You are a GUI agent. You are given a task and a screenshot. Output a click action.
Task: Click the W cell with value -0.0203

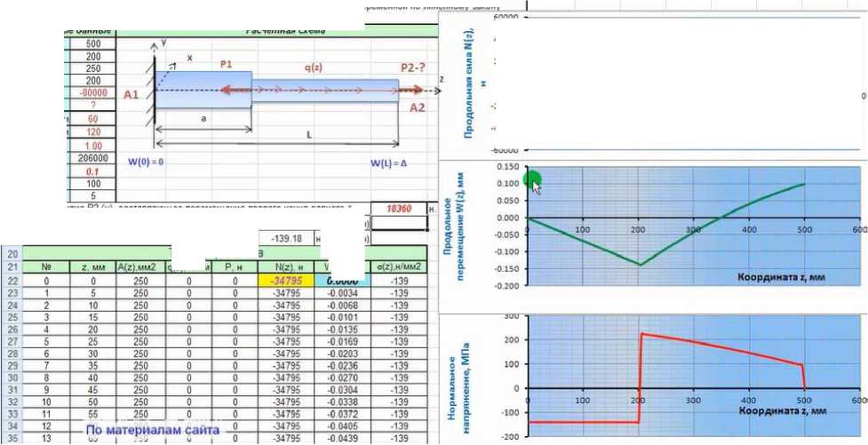point(341,354)
